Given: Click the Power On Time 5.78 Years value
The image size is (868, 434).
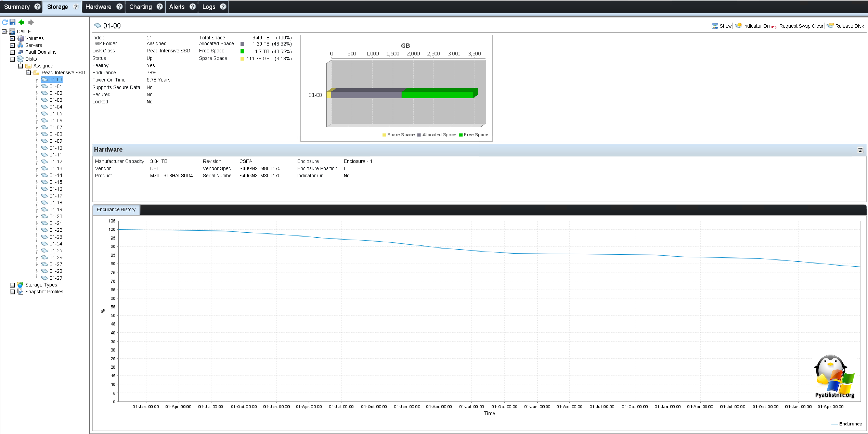Looking at the screenshot, I should coord(158,80).
